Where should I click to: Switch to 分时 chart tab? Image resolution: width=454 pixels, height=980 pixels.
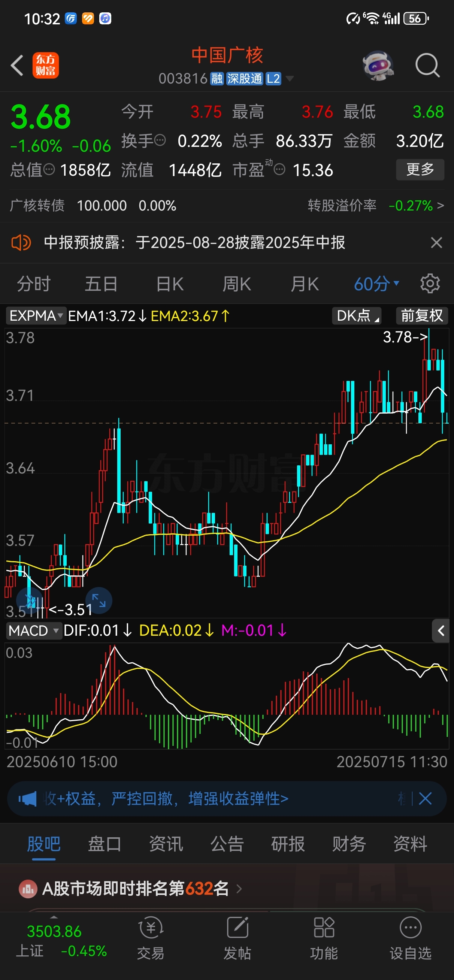pyautogui.click(x=33, y=284)
